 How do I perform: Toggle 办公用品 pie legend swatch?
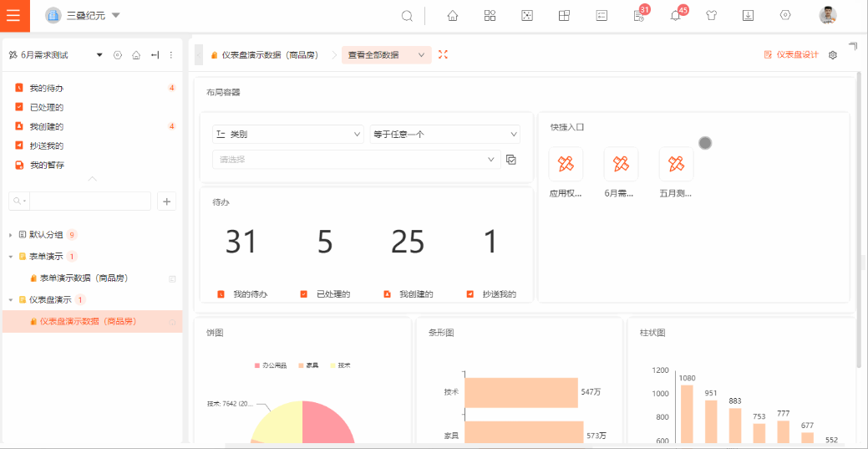tap(256, 366)
